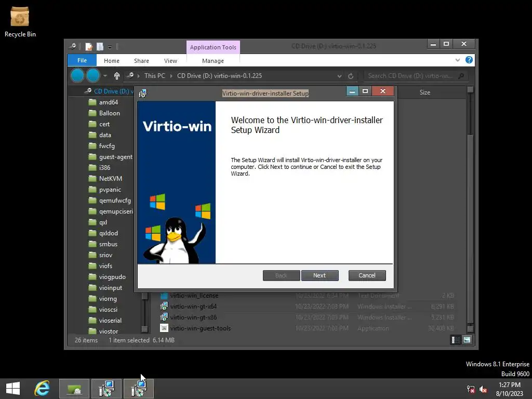
Task: Select the NetKVM folder in tree
Action: [x=105, y=179]
